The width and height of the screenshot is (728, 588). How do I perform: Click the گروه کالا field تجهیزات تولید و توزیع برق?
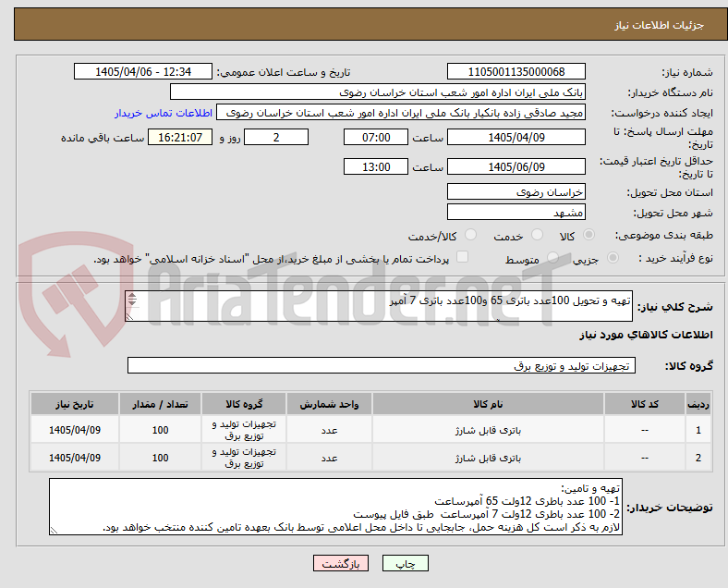tap(382, 365)
